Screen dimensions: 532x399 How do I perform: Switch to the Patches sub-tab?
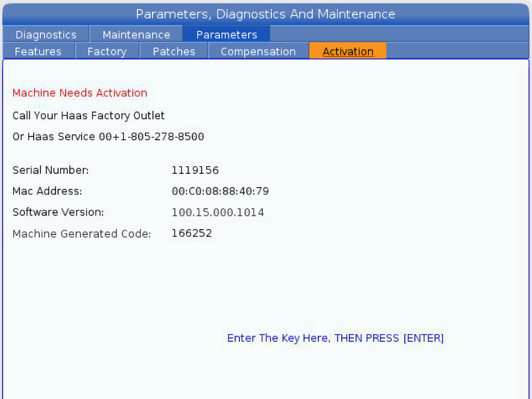click(174, 51)
